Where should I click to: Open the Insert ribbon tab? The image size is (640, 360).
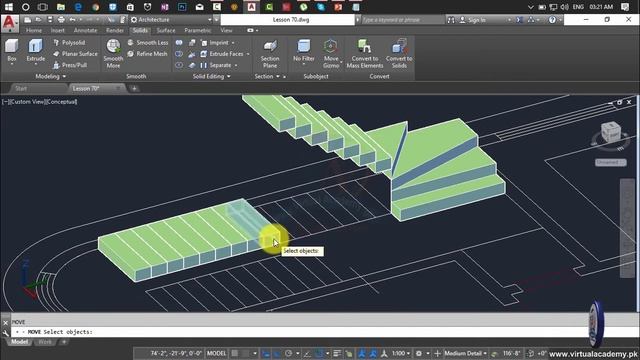[58, 31]
